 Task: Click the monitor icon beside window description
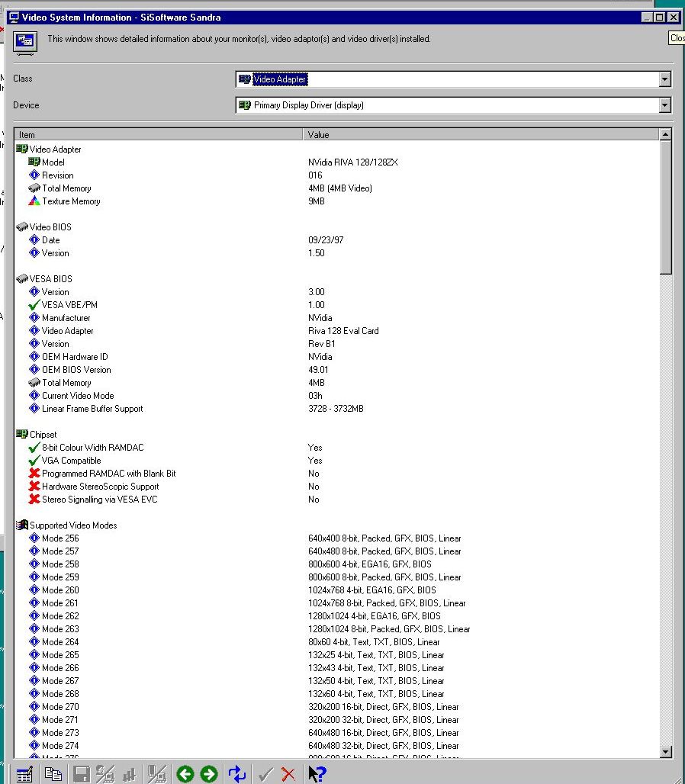click(25, 44)
